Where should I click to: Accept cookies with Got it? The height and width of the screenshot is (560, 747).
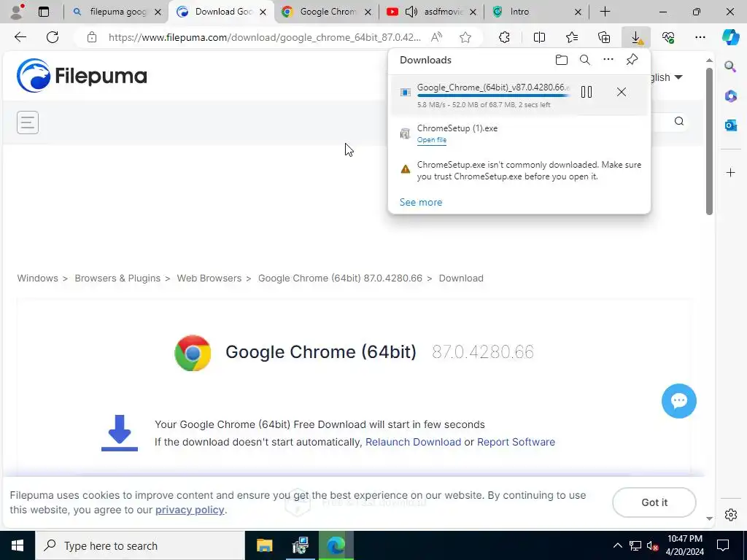pos(654,502)
